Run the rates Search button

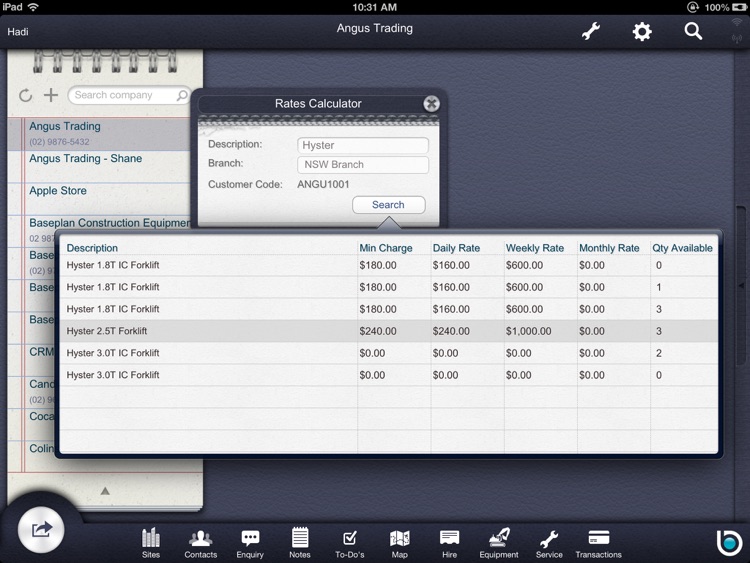click(388, 205)
